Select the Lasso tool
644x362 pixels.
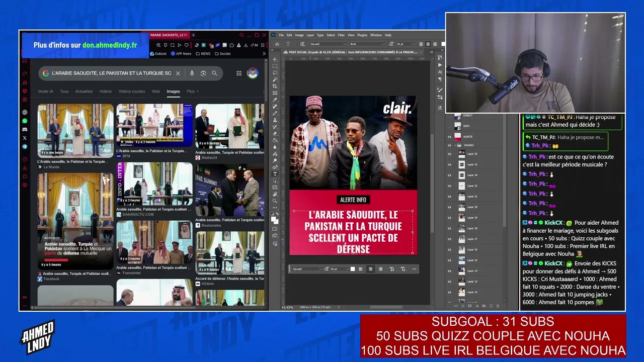tap(275, 73)
